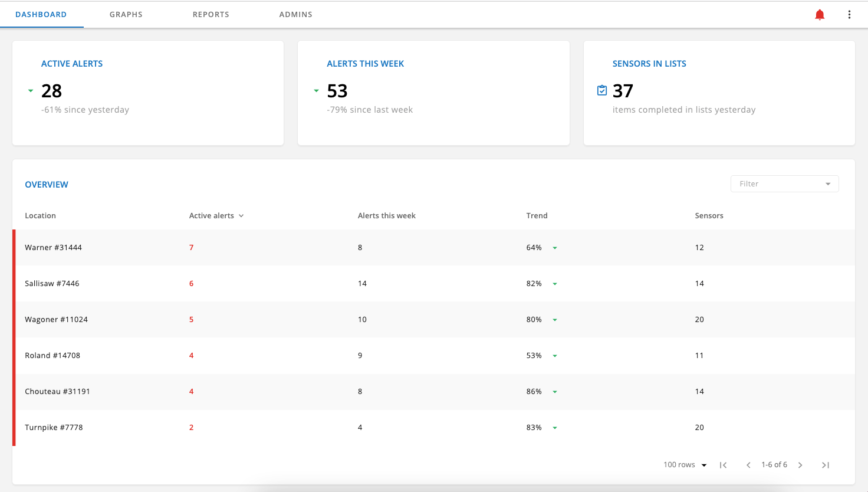Select the Warner #31444 location
The image size is (868, 492).
pyautogui.click(x=53, y=247)
